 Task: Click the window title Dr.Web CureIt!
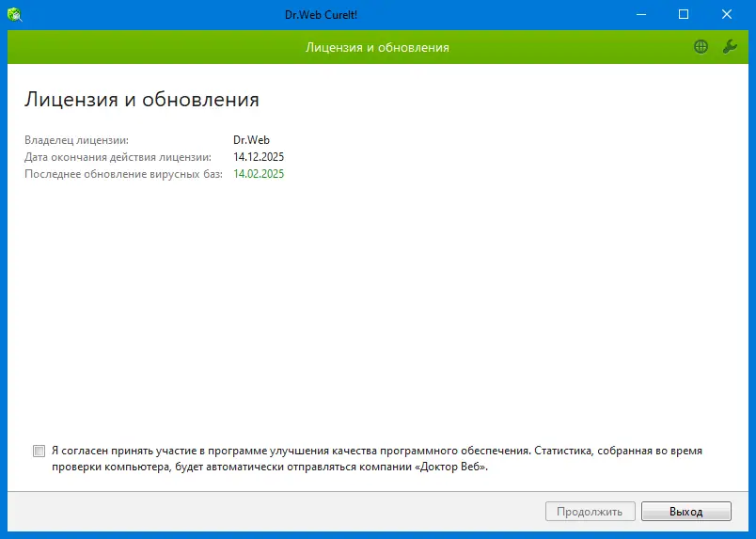(x=321, y=14)
